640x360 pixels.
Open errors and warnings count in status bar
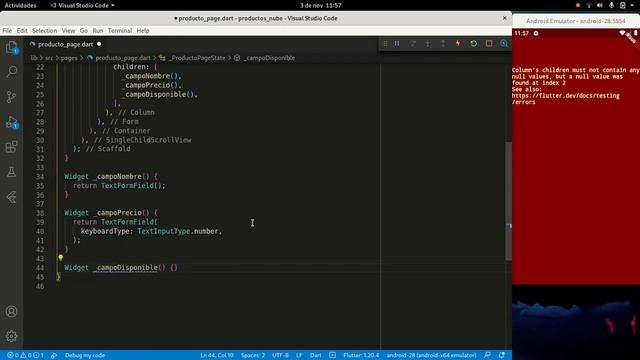click(x=25, y=355)
